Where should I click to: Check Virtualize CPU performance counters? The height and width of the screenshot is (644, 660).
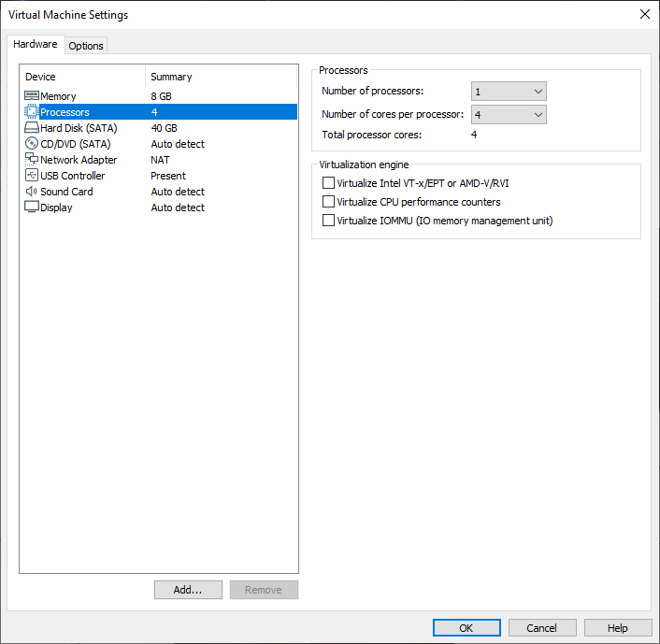pyautogui.click(x=328, y=202)
